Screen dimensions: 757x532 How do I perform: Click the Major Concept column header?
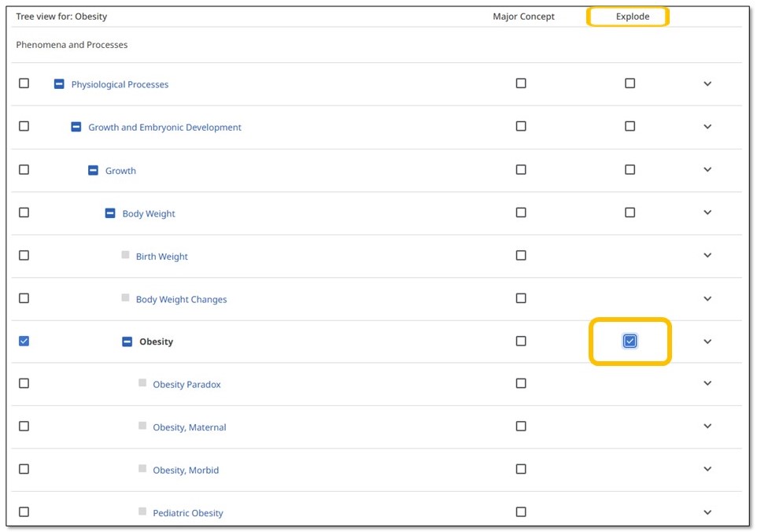[x=523, y=17]
